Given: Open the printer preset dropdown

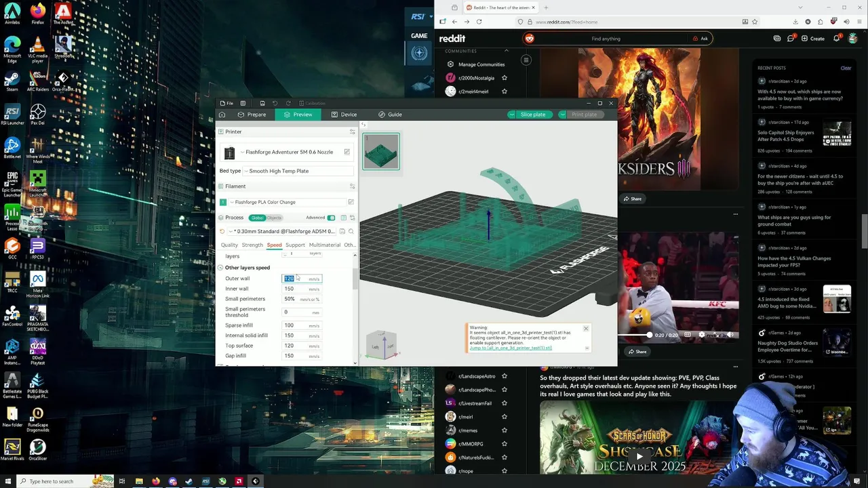Looking at the screenshot, I should (289, 152).
